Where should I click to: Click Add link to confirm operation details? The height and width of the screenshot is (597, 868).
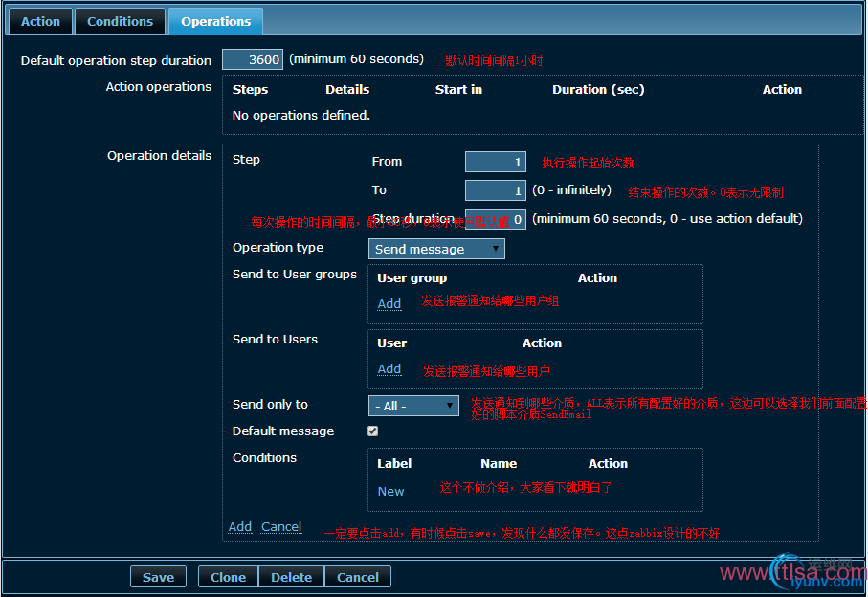pyautogui.click(x=240, y=526)
